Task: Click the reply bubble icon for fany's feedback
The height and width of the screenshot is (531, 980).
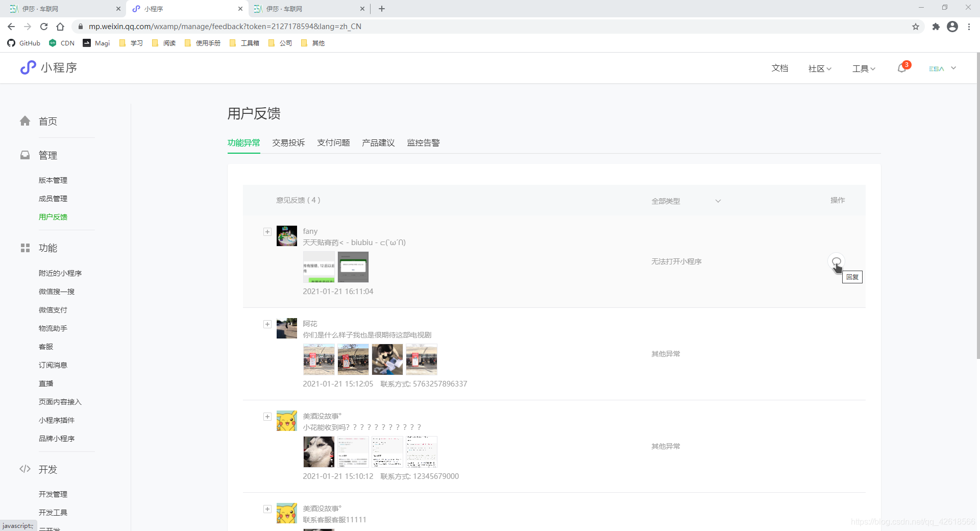Action: click(x=836, y=261)
